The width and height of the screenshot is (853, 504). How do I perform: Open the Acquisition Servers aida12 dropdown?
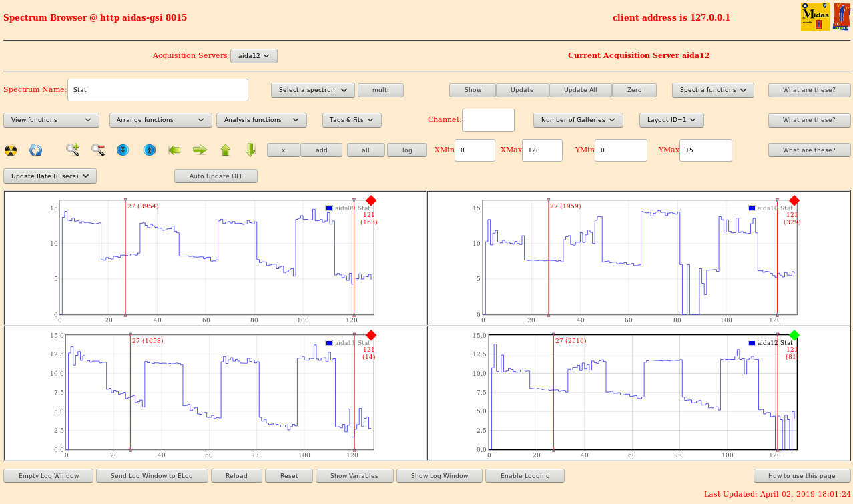254,56
